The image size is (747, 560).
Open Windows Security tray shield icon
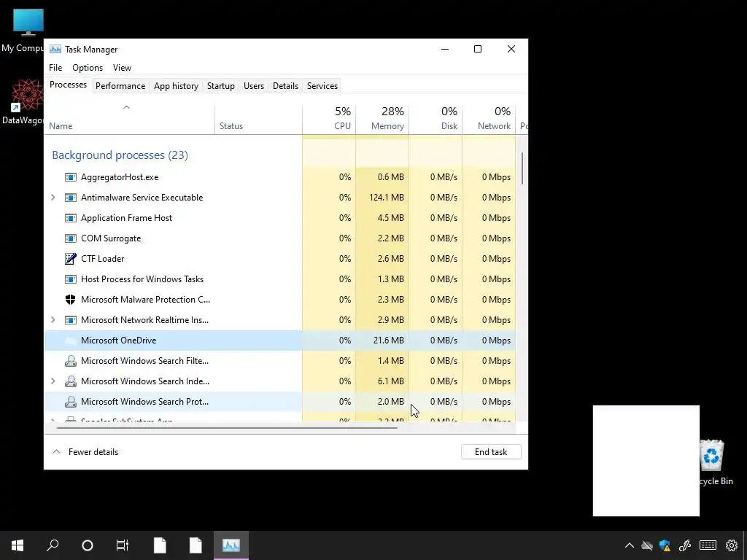pos(665,545)
